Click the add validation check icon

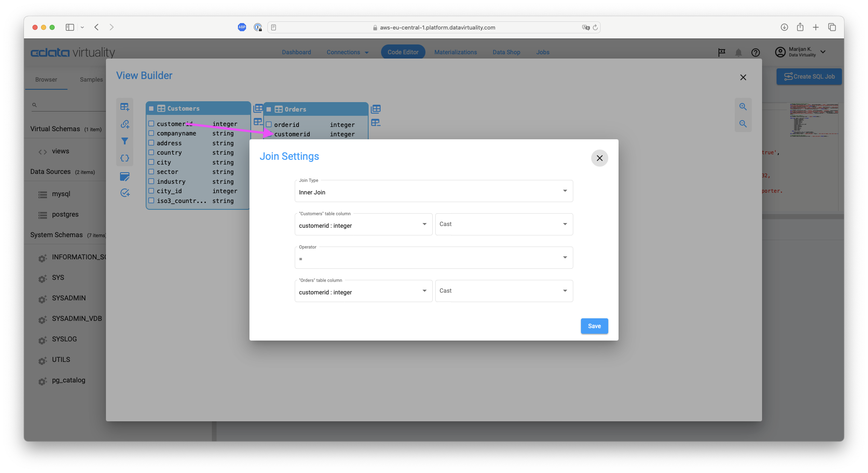[125, 193]
